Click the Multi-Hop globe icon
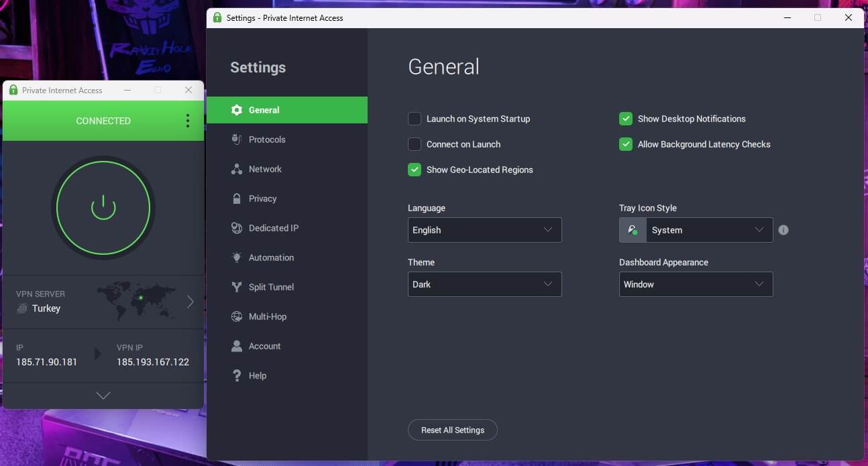Viewport: 868px width, 466px height. (x=236, y=316)
